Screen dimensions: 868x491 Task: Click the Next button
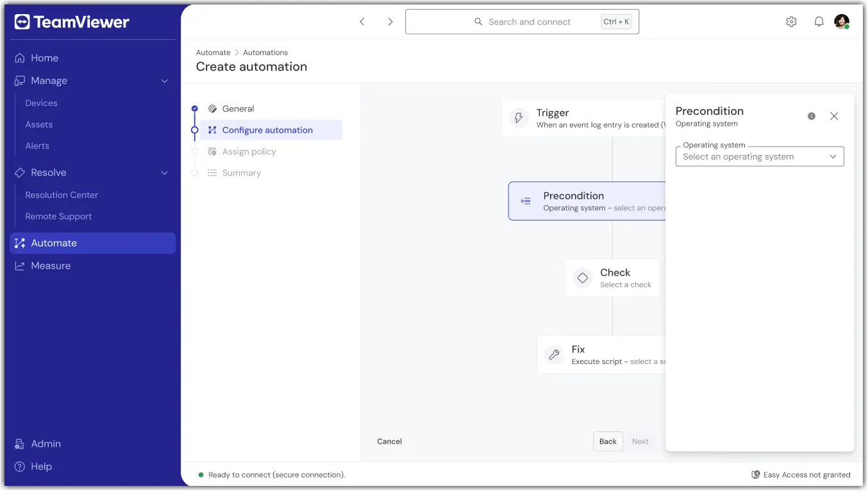[x=640, y=442]
